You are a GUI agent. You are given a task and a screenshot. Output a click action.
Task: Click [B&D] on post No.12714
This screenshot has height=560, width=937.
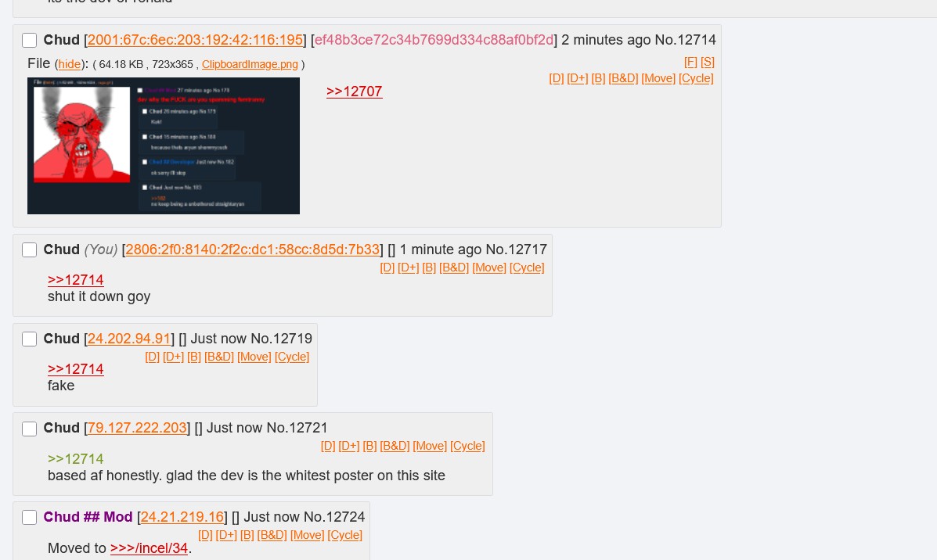click(623, 78)
